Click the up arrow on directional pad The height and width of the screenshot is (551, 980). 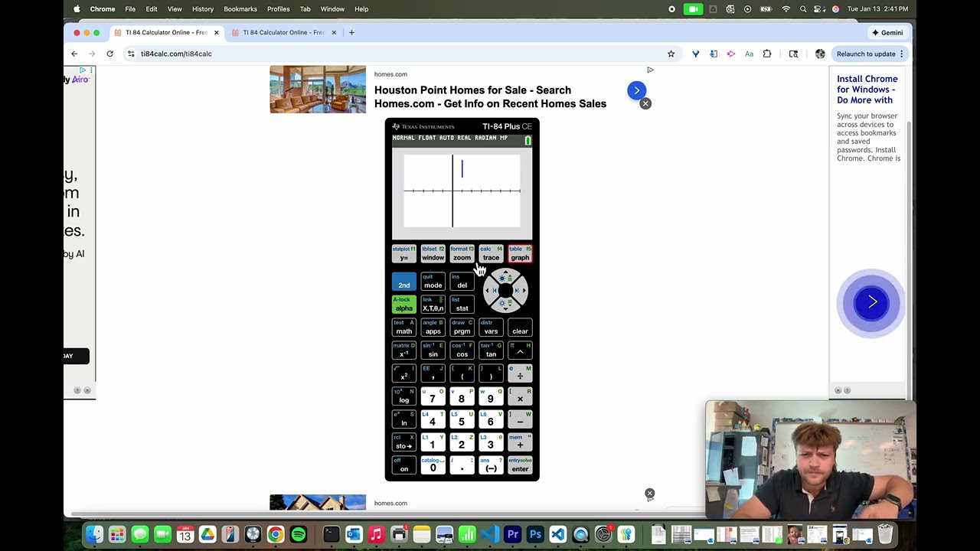(505, 275)
